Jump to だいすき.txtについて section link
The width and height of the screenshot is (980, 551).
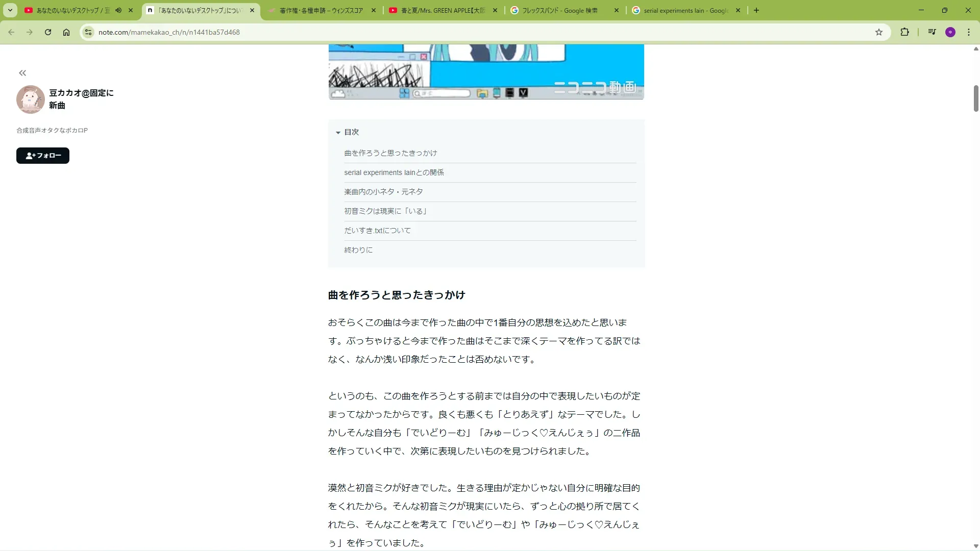pos(377,231)
